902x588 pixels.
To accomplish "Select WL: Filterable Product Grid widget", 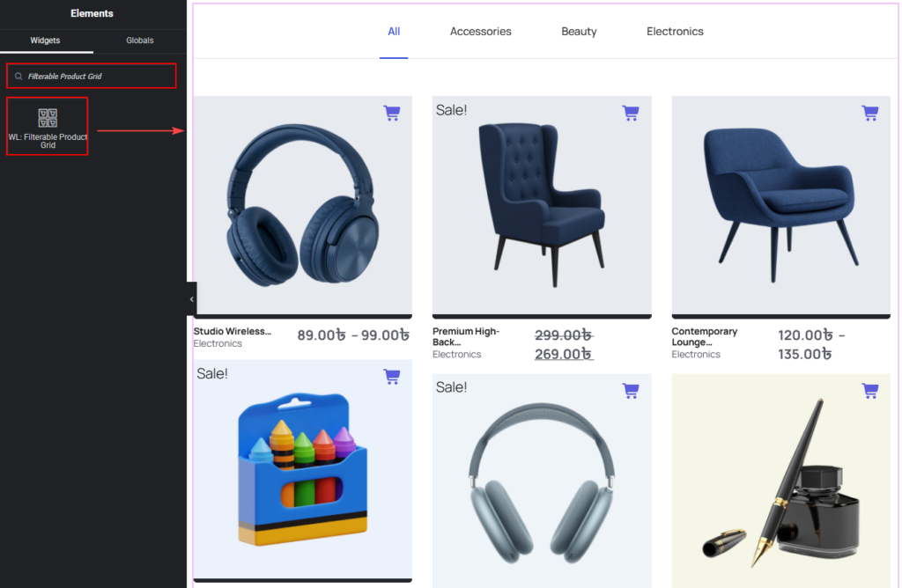I will [48, 127].
